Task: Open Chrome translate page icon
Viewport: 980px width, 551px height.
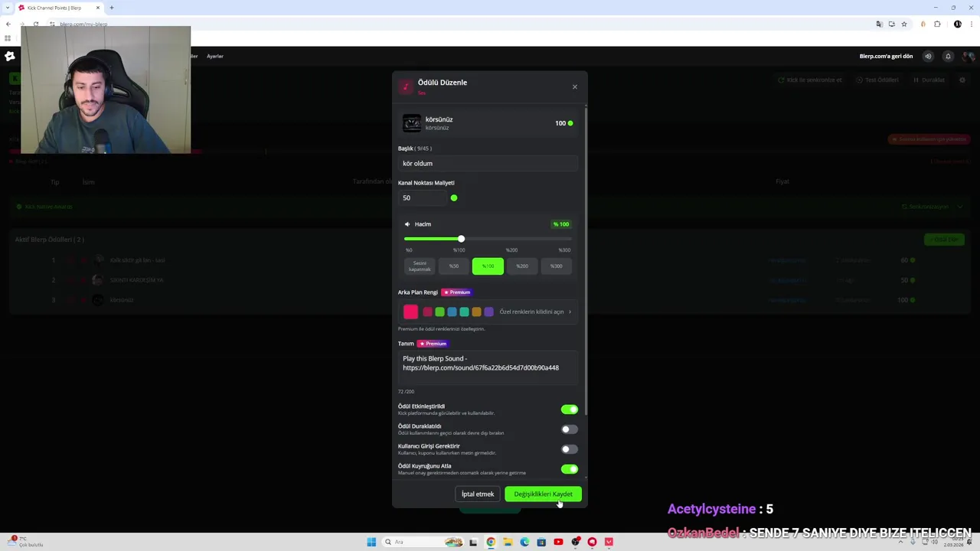Action: point(879,24)
